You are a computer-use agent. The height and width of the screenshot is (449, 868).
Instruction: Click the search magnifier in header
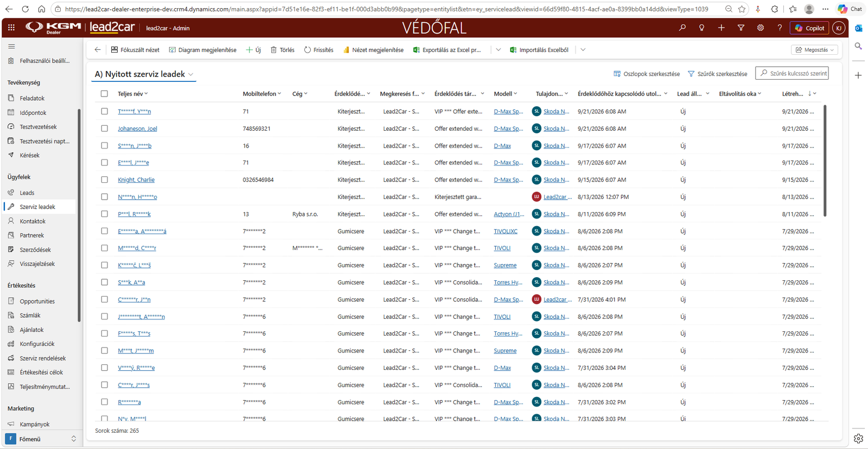pyautogui.click(x=682, y=28)
